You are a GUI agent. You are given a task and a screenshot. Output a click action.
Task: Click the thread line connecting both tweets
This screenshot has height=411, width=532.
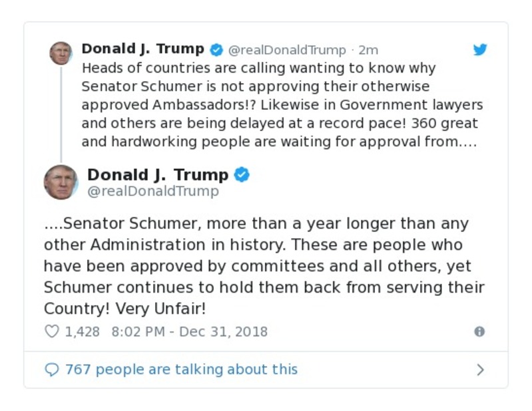pyautogui.click(x=61, y=113)
